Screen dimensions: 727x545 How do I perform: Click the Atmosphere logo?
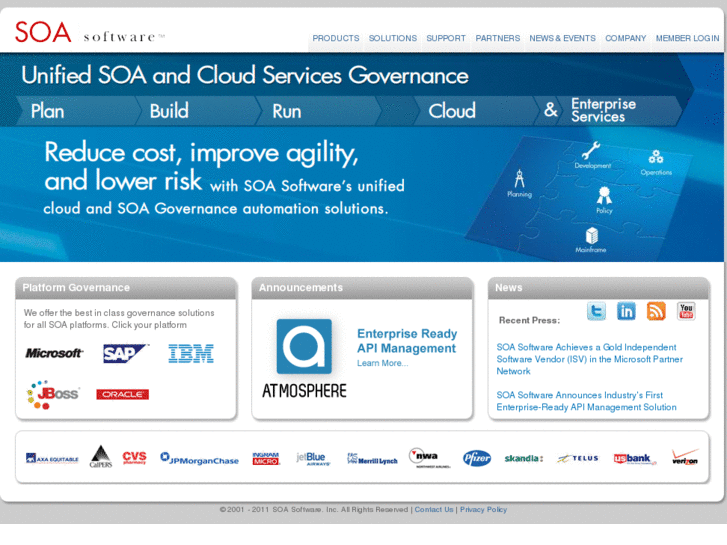pos(304,359)
